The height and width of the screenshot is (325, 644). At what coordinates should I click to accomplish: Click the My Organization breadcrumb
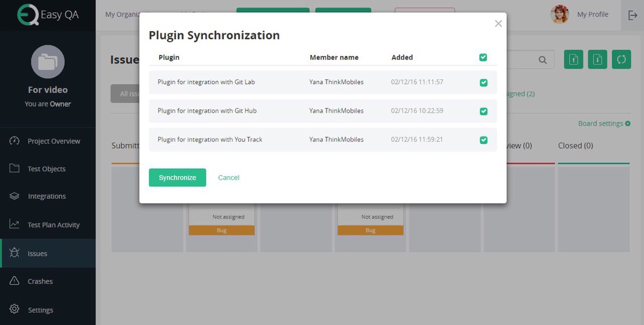123,15
